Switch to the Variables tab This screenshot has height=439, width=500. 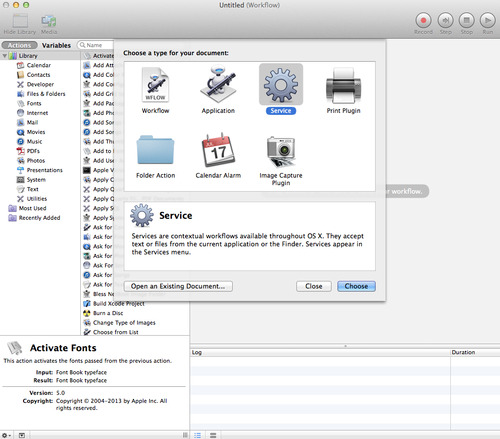click(56, 45)
